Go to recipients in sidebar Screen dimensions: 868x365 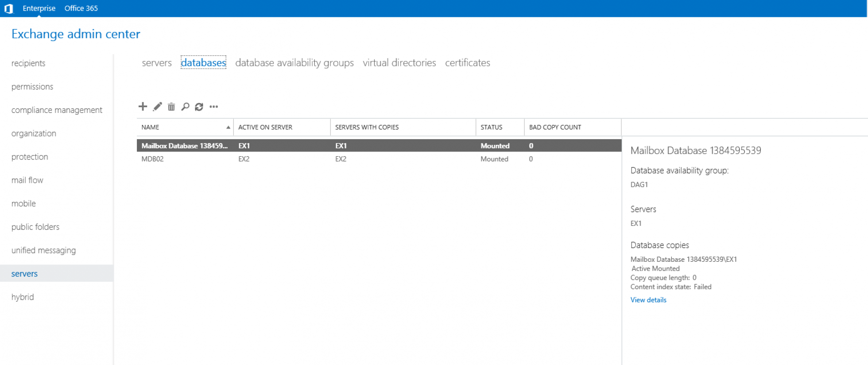point(28,63)
